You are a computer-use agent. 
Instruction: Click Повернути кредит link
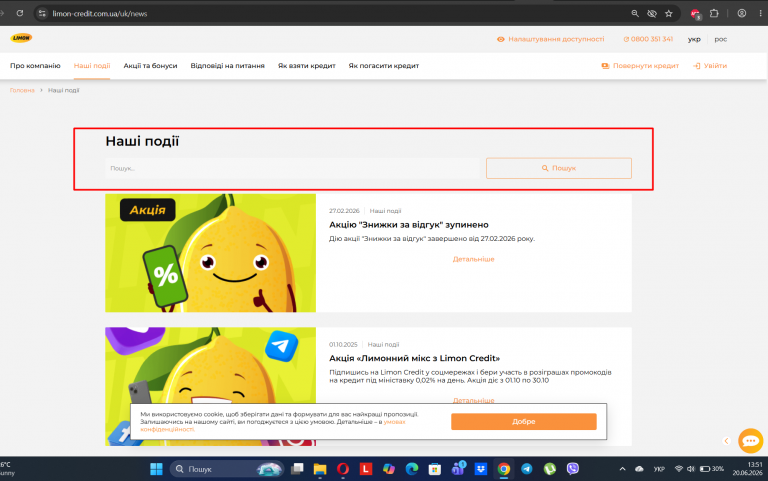(640, 66)
